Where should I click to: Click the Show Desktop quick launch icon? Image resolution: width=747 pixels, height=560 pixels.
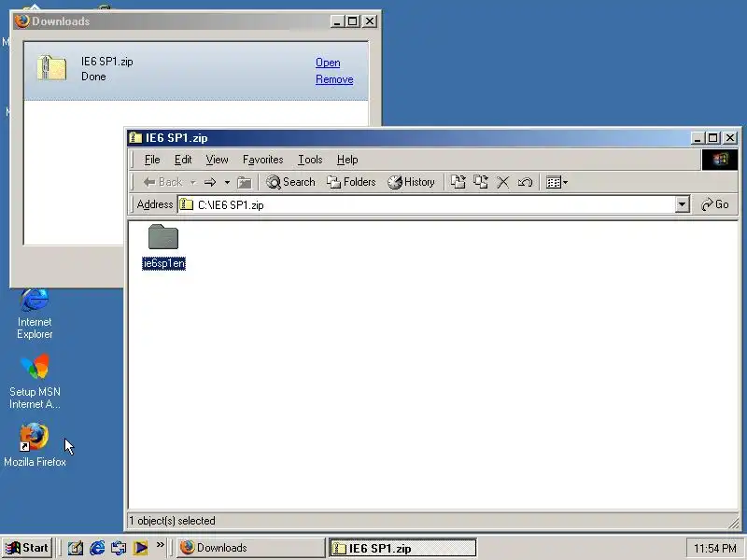(x=75, y=548)
